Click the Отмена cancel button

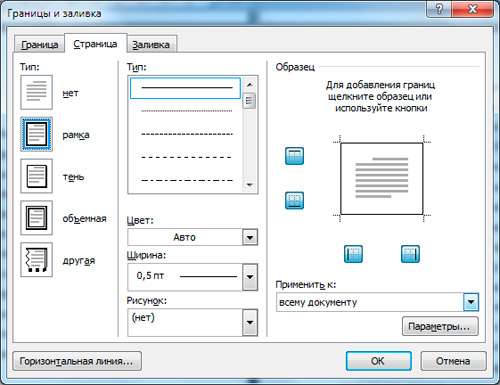pyautogui.click(x=453, y=361)
